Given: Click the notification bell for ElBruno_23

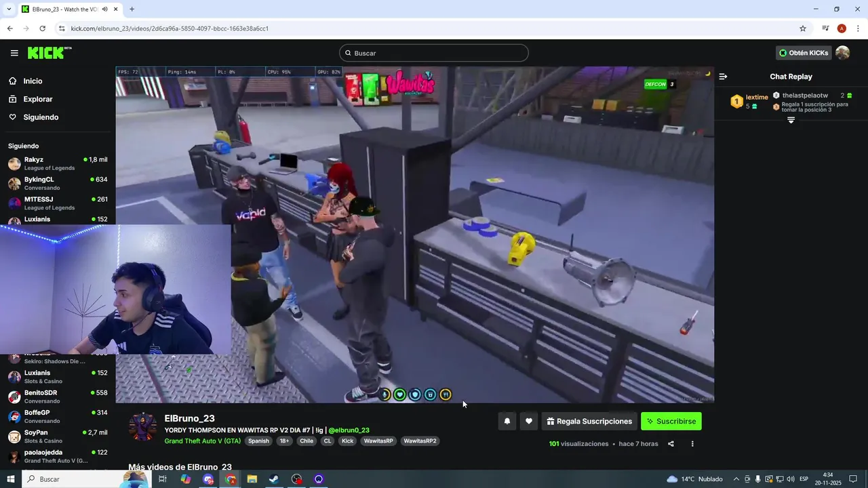Looking at the screenshot, I should point(507,421).
